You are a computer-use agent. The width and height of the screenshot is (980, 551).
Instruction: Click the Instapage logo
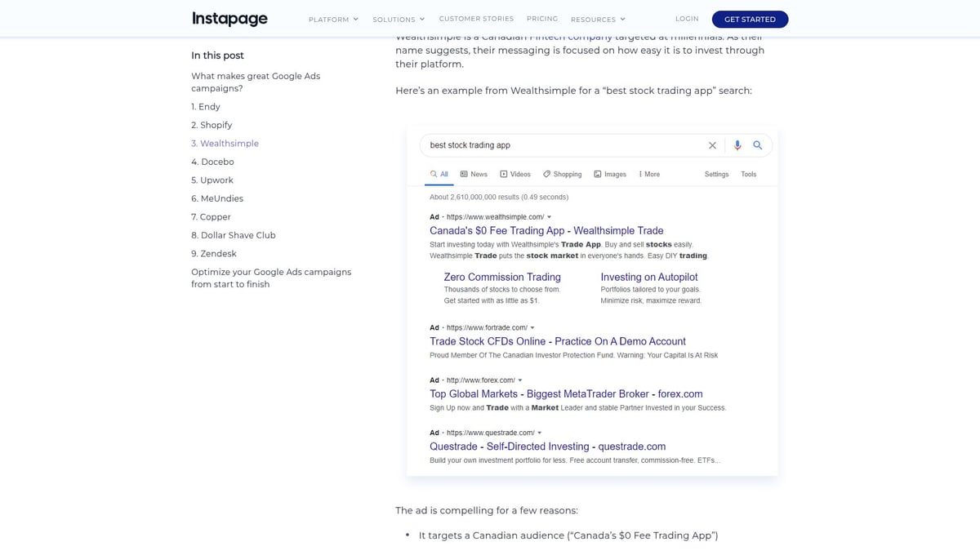pyautogui.click(x=229, y=18)
